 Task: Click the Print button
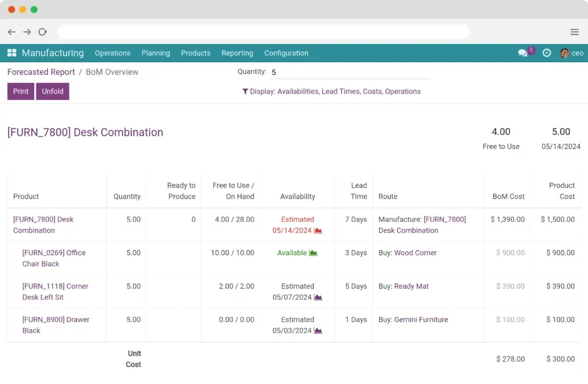click(x=21, y=91)
